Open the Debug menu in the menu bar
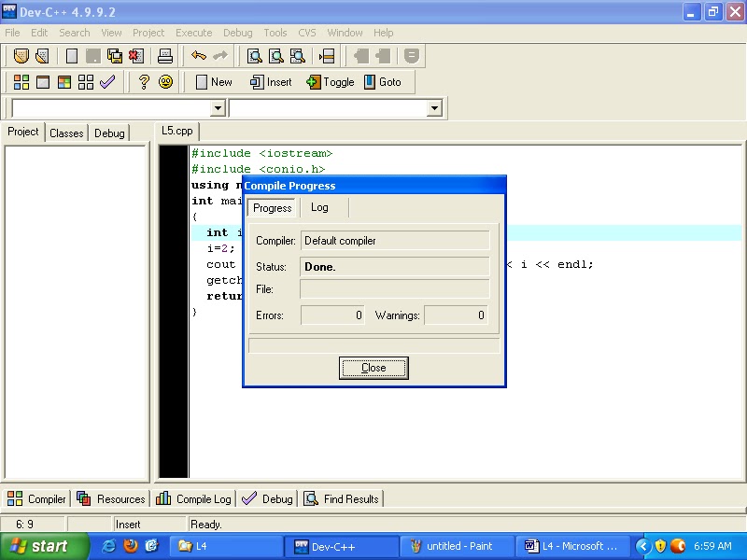747x560 pixels. point(238,33)
